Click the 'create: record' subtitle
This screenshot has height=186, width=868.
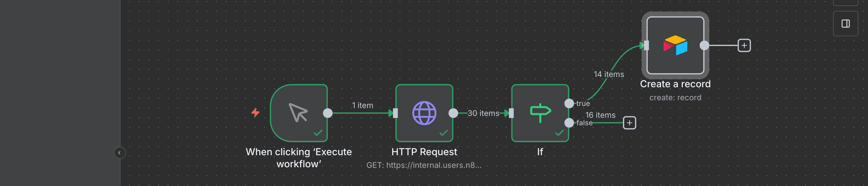point(675,98)
